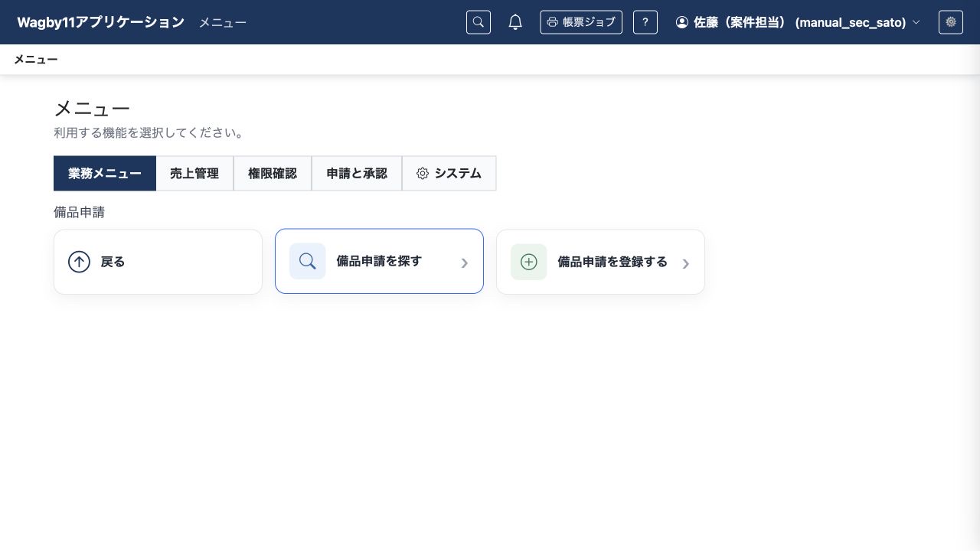The image size is (980, 551).
Task: Open notifications bell
Action: tap(515, 22)
